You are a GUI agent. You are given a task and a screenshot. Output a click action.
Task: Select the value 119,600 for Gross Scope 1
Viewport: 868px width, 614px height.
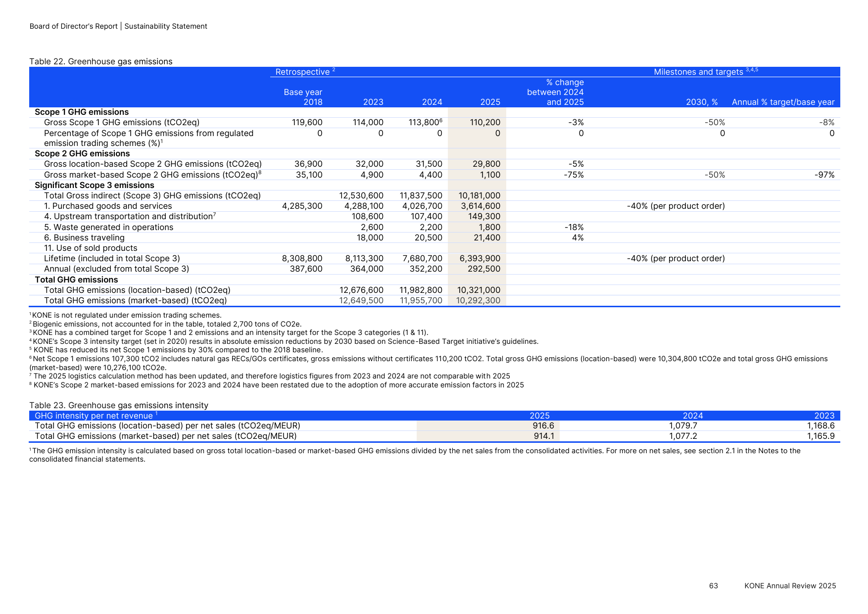(307, 122)
